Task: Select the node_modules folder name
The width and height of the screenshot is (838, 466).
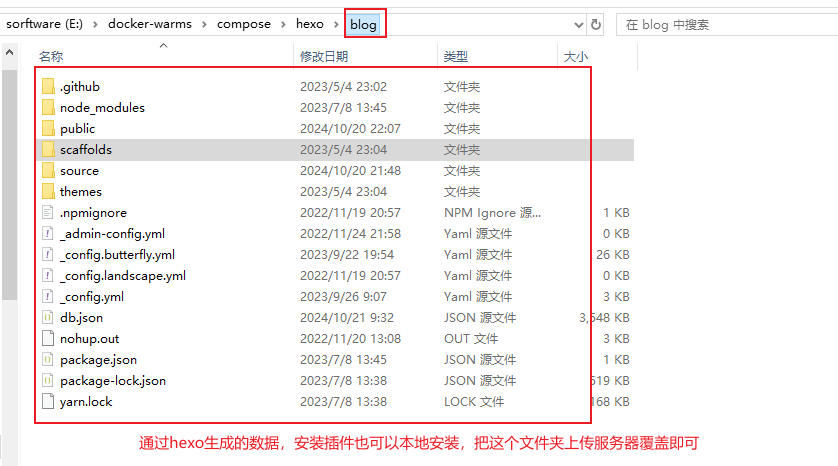Action: pos(102,107)
